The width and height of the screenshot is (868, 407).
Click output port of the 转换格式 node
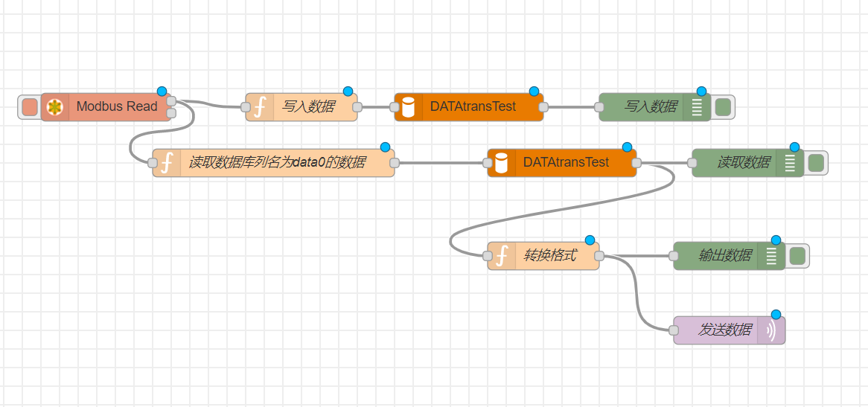[599, 256]
